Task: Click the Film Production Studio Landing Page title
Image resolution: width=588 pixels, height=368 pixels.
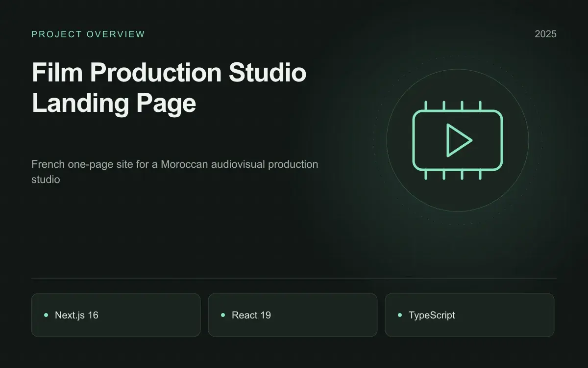Action: point(169,88)
